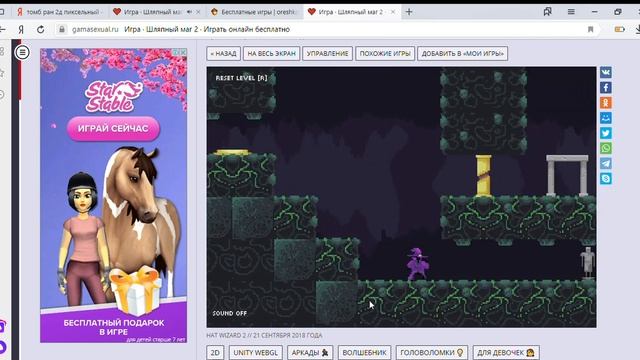Click the Yandex home Я icon
Viewport: 640px width, 360px height.
tap(21, 29)
